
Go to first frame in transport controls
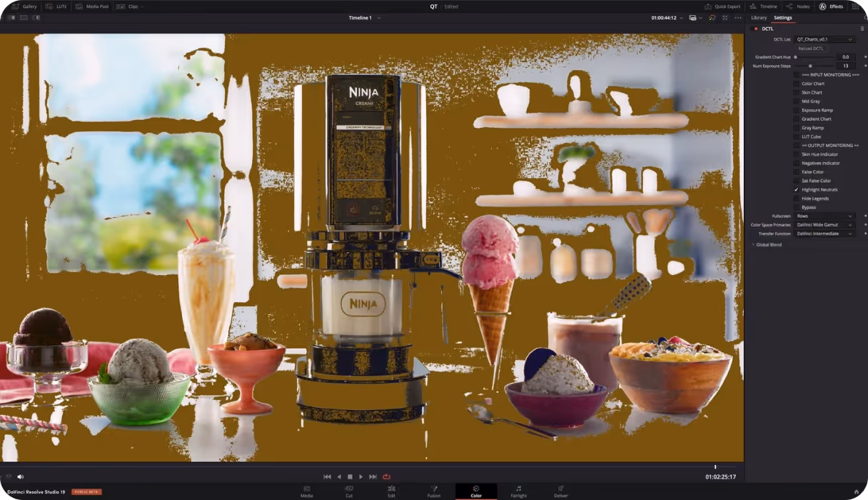tap(327, 476)
